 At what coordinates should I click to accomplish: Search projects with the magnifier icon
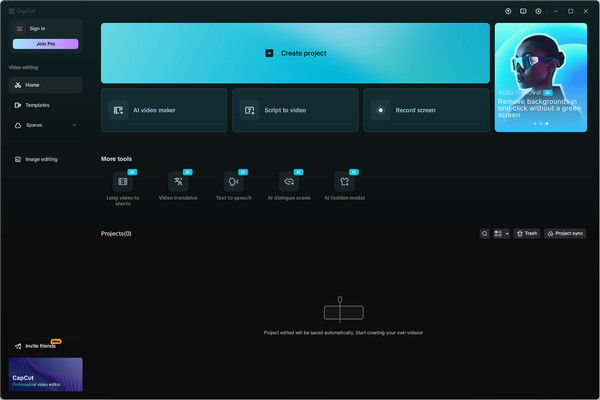tap(484, 233)
